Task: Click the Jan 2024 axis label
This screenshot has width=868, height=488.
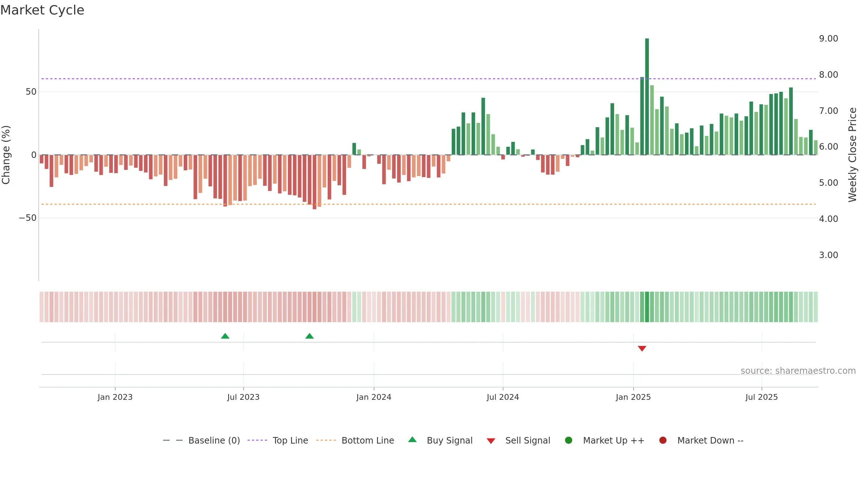Action: (x=374, y=397)
